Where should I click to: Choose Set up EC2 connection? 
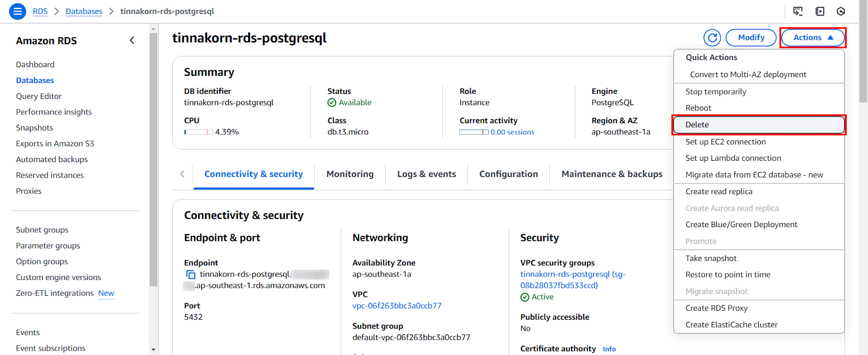759,142
